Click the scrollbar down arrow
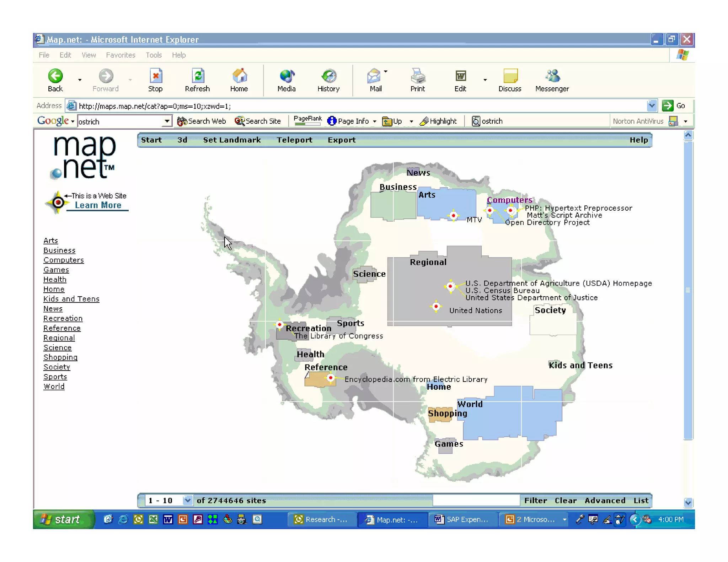The image size is (728, 562). click(x=688, y=502)
